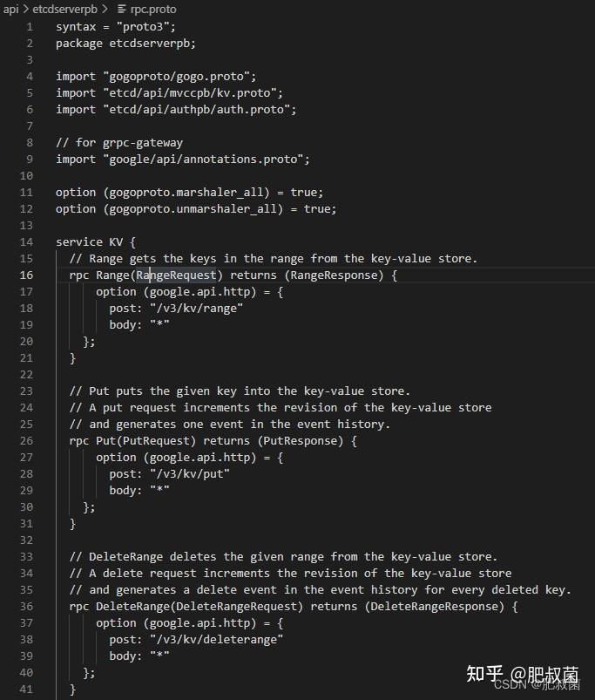This screenshot has width=595, height=700.
Task: Expand the chevron after api breadcrumb
Action: pyautogui.click(x=26, y=9)
